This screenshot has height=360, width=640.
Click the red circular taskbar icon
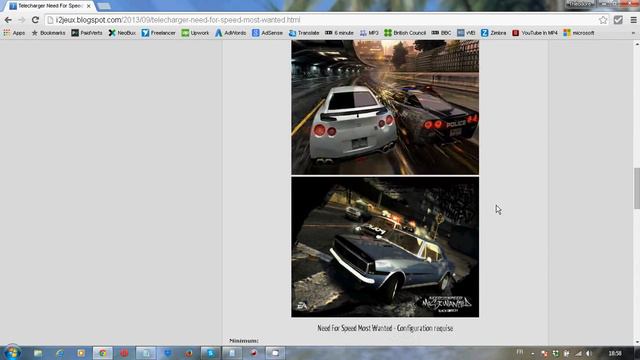pos(124,353)
